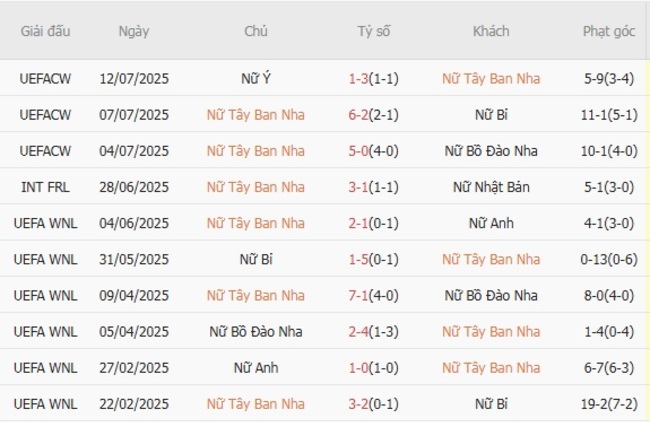The width and height of the screenshot is (650, 427).
Task: Click the Ngày column header
Action: [133, 31]
